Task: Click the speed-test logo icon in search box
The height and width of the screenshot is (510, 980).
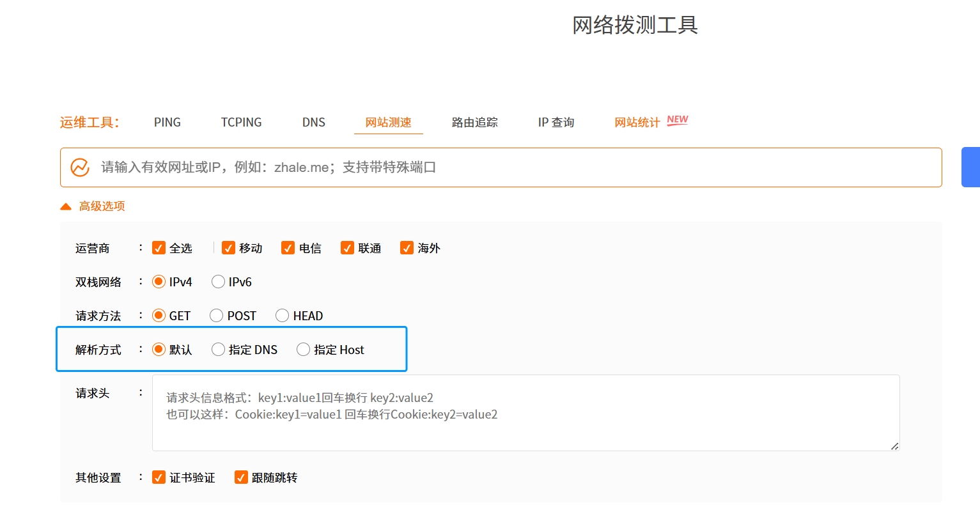Action: [80, 167]
